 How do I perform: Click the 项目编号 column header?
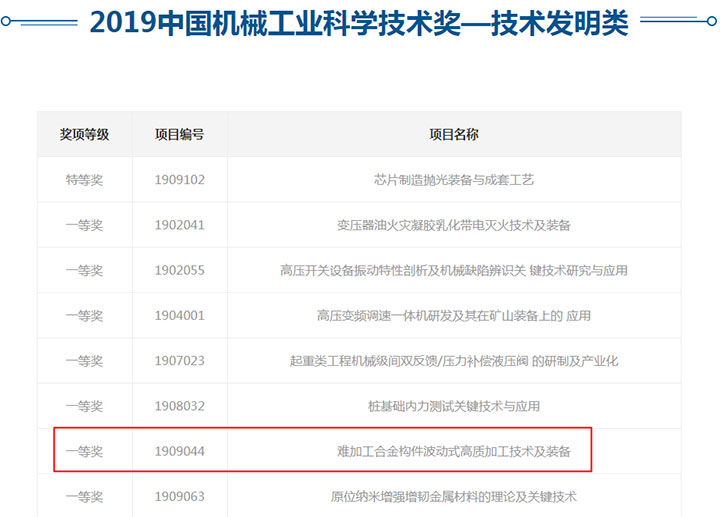click(180, 135)
